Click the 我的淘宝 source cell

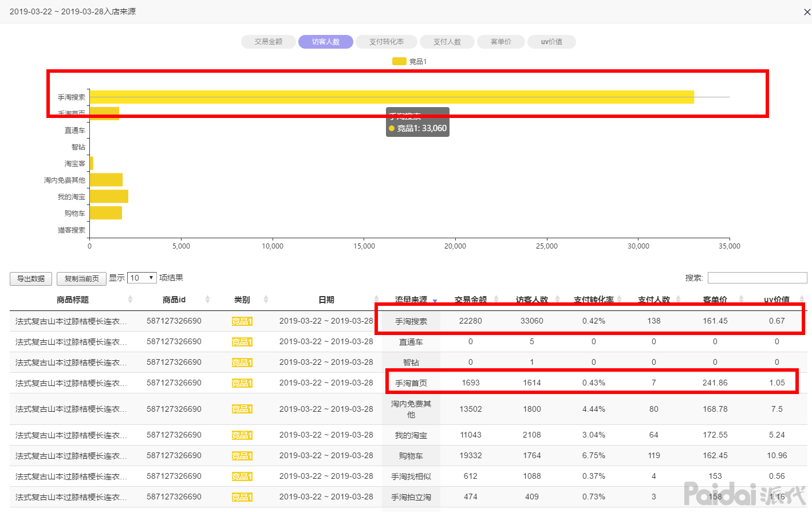pos(411,435)
